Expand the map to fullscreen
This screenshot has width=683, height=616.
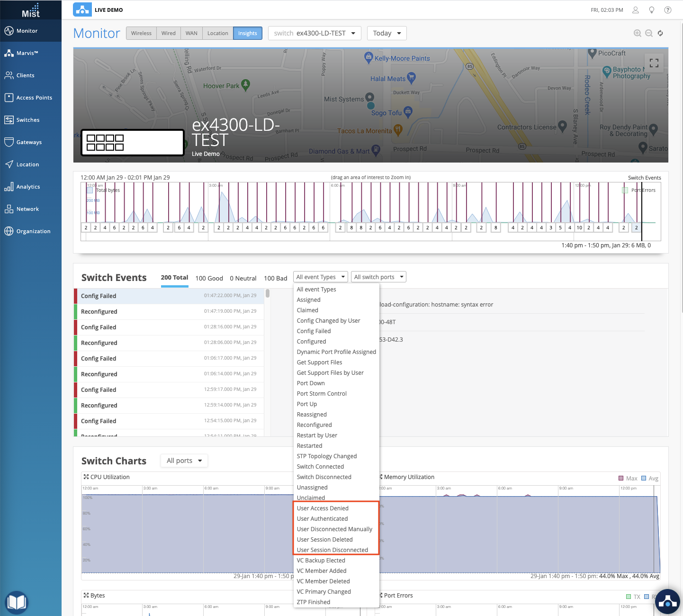(654, 63)
